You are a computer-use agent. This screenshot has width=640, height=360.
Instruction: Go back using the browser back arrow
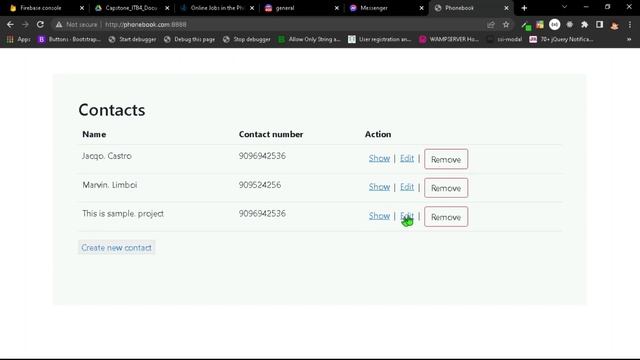coord(10,24)
